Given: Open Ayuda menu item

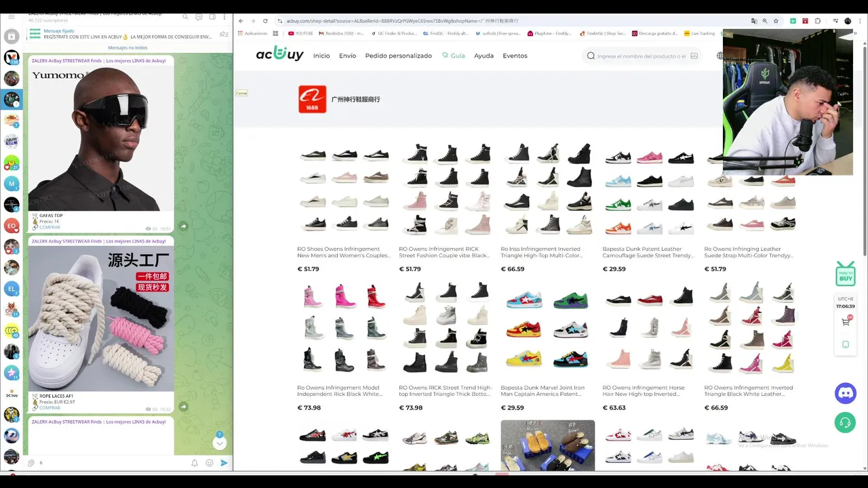Looking at the screenshot, I should point(484,56).
